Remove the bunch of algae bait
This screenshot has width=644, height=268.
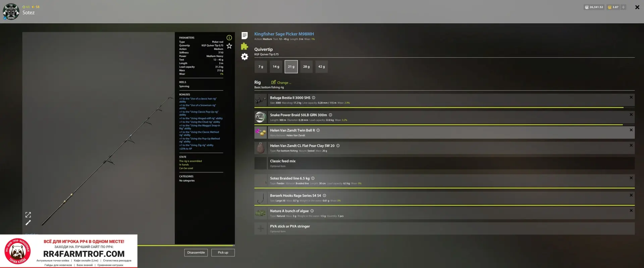[631, 211]
